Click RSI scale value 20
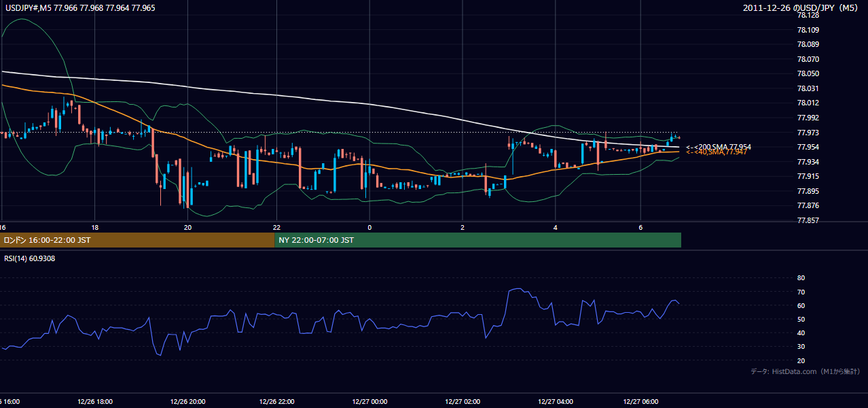The height and width of the screenshot is (408, 868). pyautogui.click(x=801, y=361)
